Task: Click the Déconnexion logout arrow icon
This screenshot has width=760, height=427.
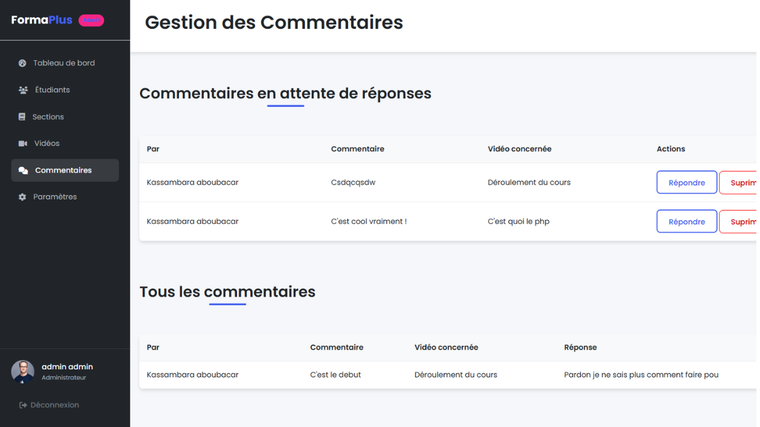Action: (x=23, y=405)
